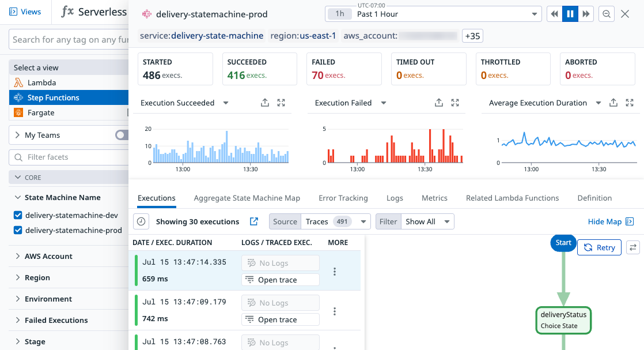Click the STARTED 486 execs card
This screenshot has width=644, height=350.
(175, 69)
